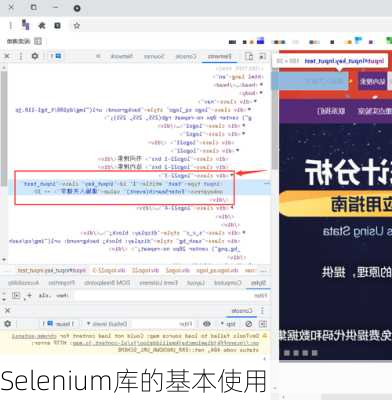392x400 pixels.
Task: Open the reading list button
Action: [x=24, y=41]
